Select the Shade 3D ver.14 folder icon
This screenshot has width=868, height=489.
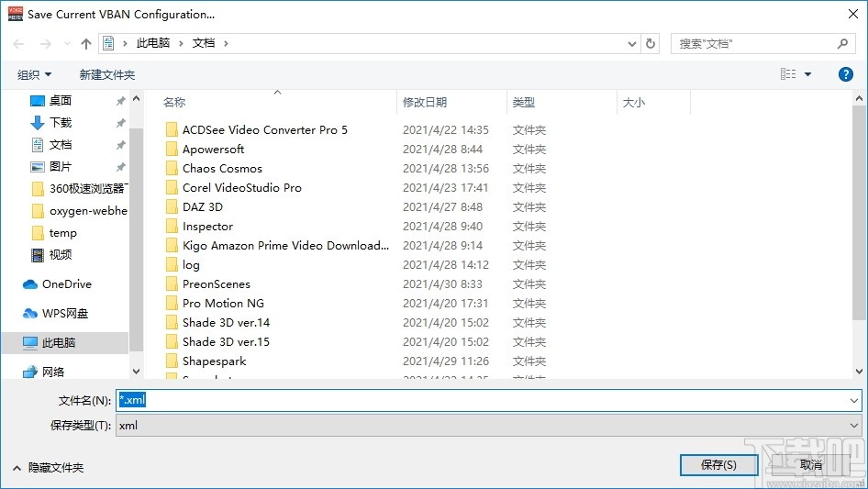coord(172,323)
